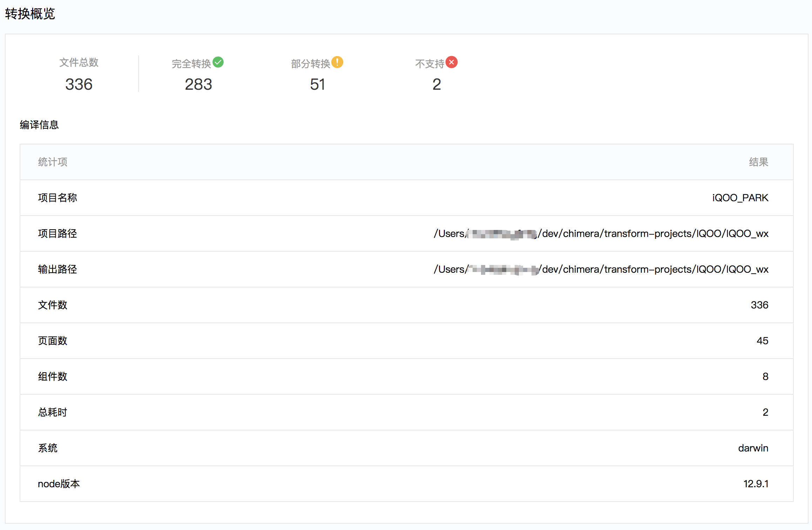Click the total files number 336
The width and height of the screenshot is (812, 530).
pos(79,84)
